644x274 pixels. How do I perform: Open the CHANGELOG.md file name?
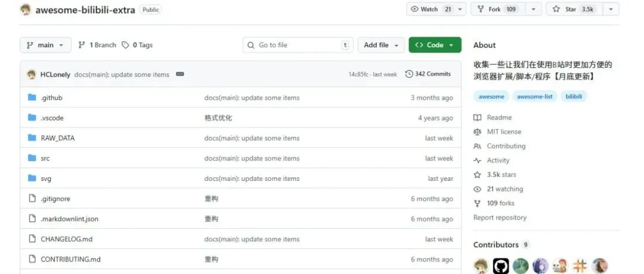(67, 239)
